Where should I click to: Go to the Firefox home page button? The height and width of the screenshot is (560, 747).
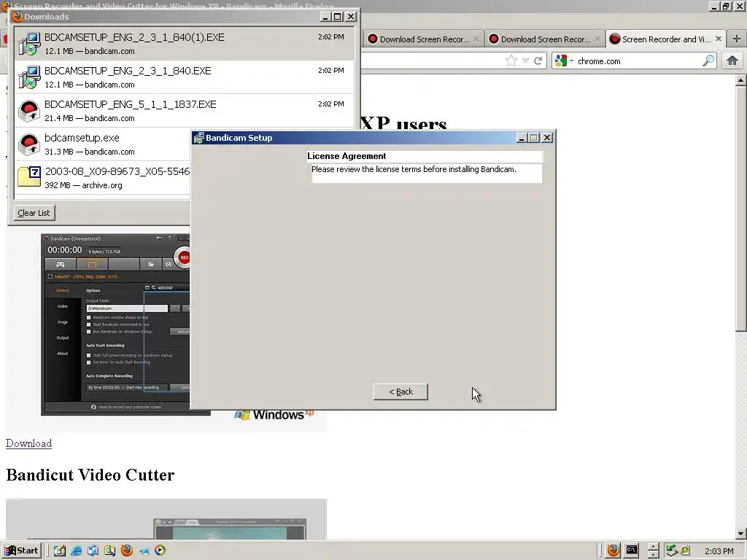(732, 61)
